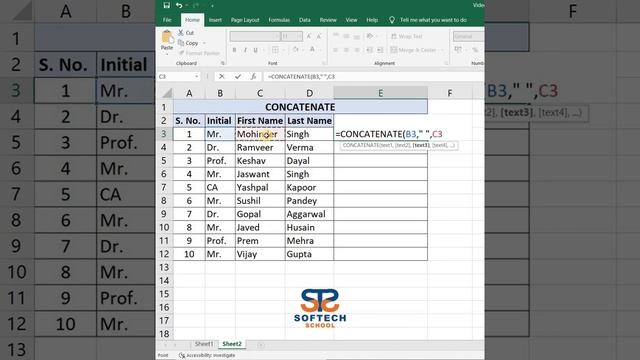Select row 5 header

tap(164, 161)
